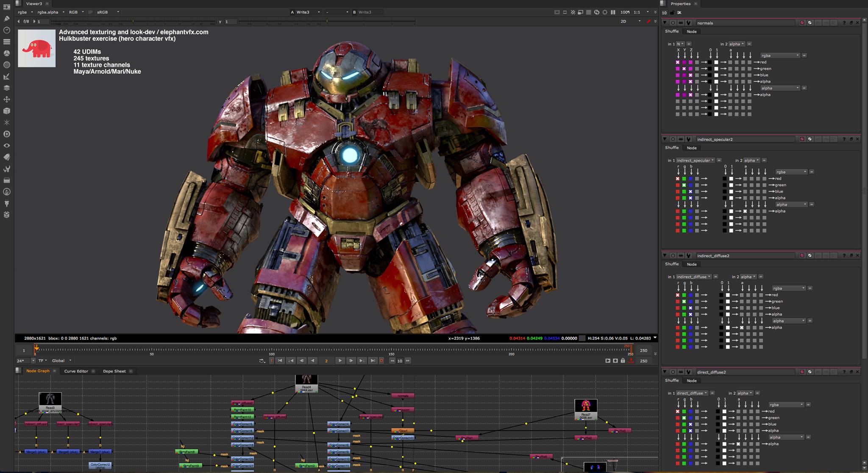Open the Global timeline range dropdown

pyautogui.click(x=62, y=361)
